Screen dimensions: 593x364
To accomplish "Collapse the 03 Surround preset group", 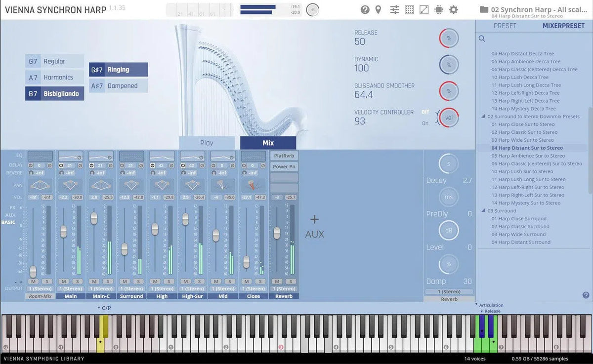I will tap(483, 210).
